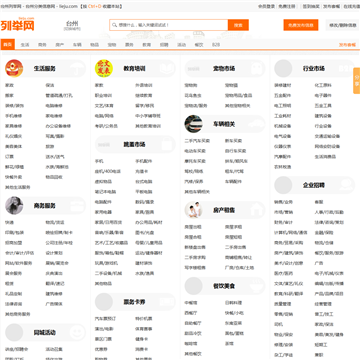This screenshot has width=360, height=360.
Task: Open 厂房/仓库/土地 under 房产租售
Action: [239, 268]
